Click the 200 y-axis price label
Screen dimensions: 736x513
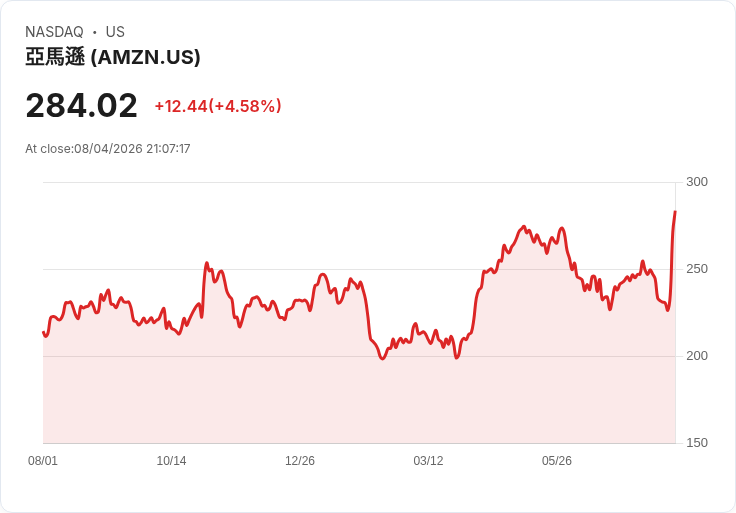[x=697, y=356]
